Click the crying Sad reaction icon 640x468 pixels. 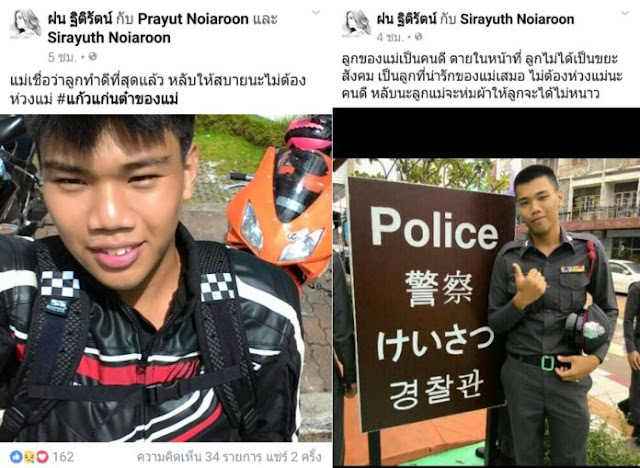pyautogui.click(x=29, y=456)
